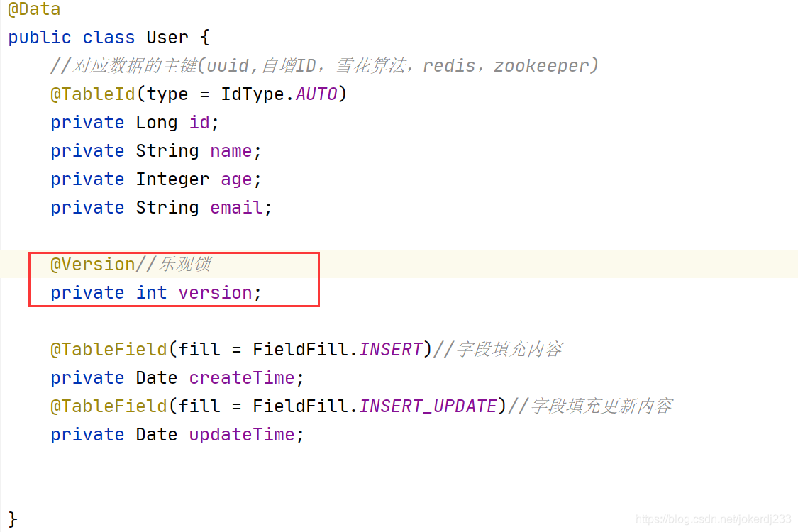Click the second @TableField annotation

(109, 406)
